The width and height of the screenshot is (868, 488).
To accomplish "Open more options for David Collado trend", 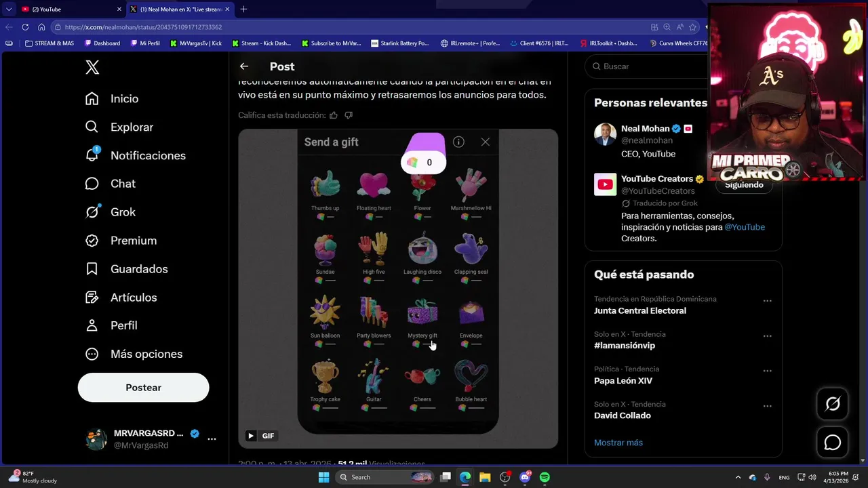I will coord(767,407).
